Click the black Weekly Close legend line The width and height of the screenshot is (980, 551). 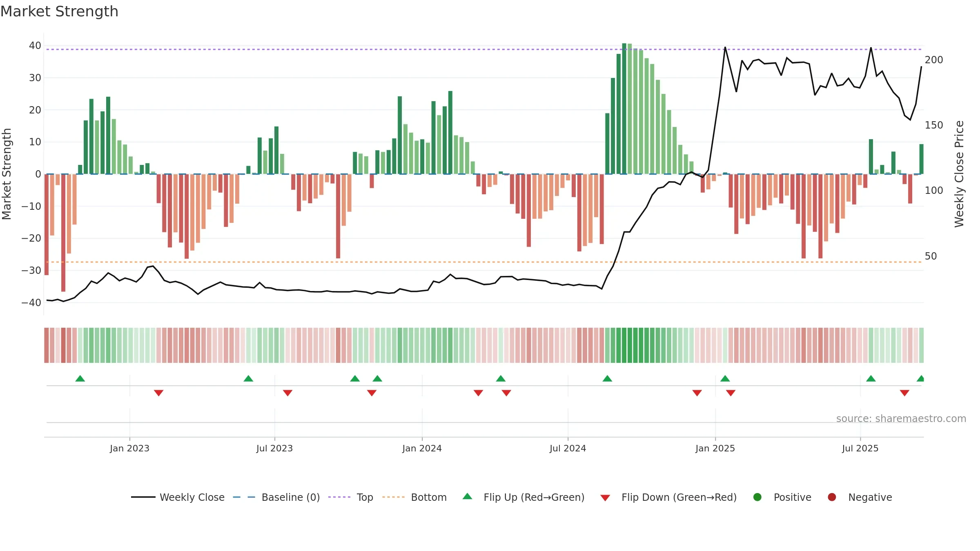tap(143, 497)
